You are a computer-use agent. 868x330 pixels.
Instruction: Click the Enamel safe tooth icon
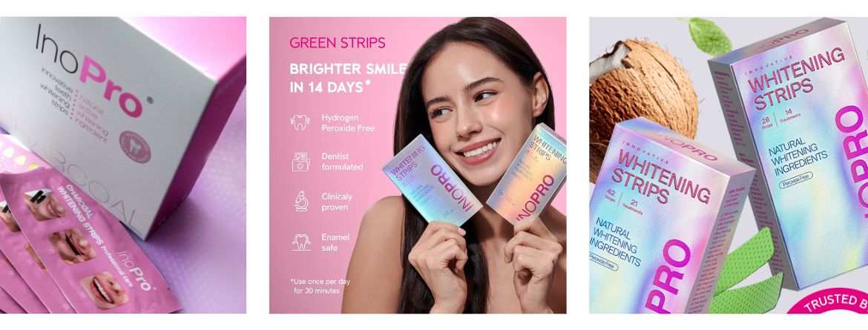(x=301, y=242)
